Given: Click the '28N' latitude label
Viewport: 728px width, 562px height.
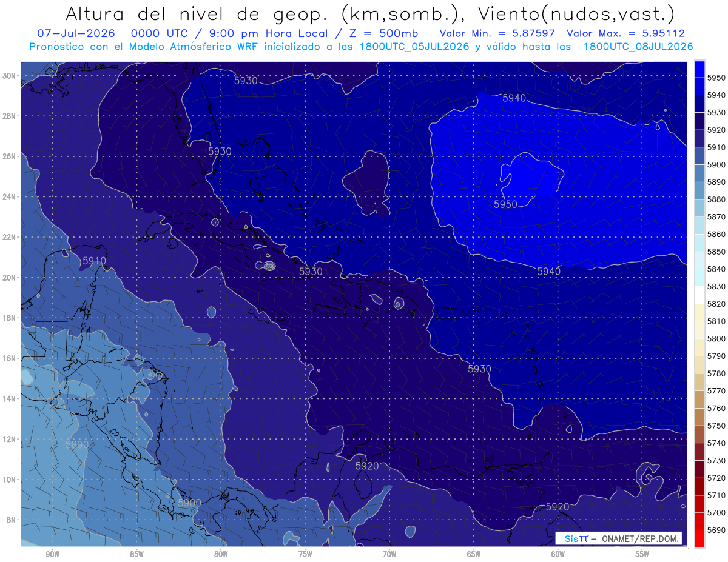Looking at the screenshot, I should [x=10, y=116].
